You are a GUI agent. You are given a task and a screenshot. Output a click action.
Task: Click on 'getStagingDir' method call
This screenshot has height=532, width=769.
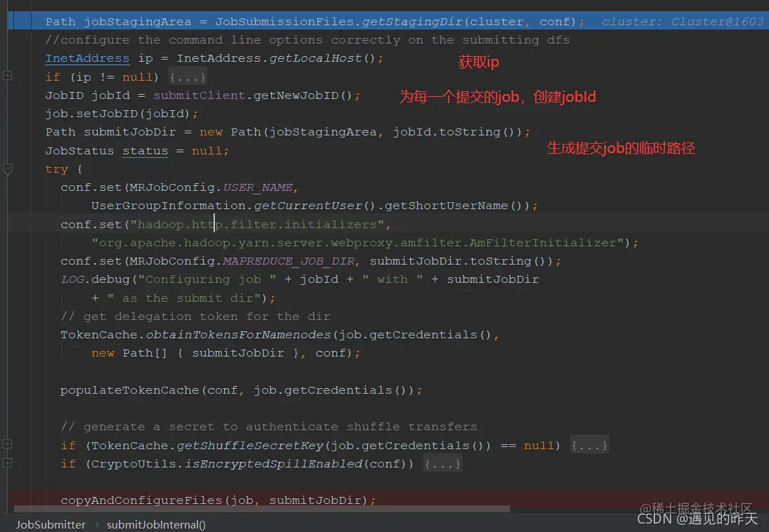[x=413, y=22]
